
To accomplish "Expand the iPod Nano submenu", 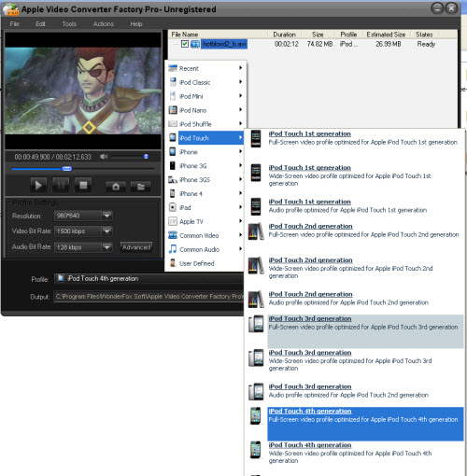I will tap(205, 110).
